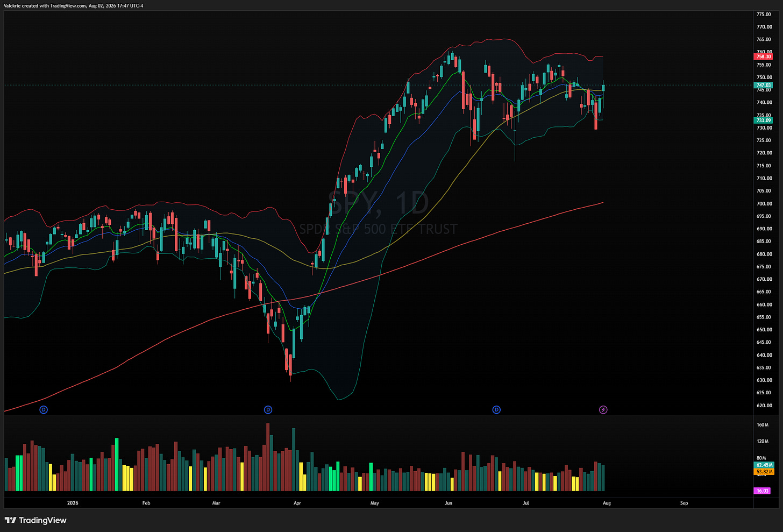Image resolution: width=783 pixels, height=532 pixels.
Task: Click the 2026 year label on time axis
Action: (x=73, y=503)
